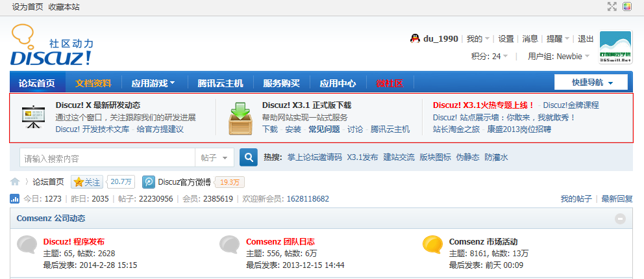Open the 文档资料 tab
The height and width of the screenshot is (279, 644).
click(x=93, y=83)
